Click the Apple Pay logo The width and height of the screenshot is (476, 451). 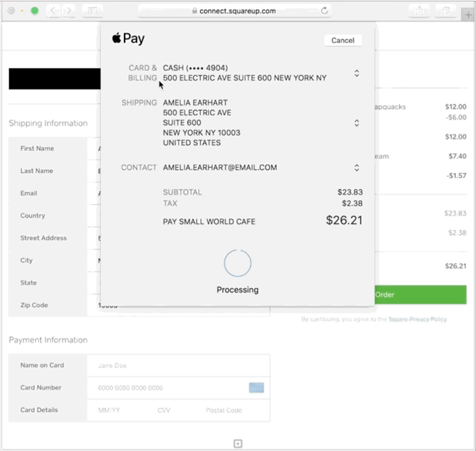[127, 38]
